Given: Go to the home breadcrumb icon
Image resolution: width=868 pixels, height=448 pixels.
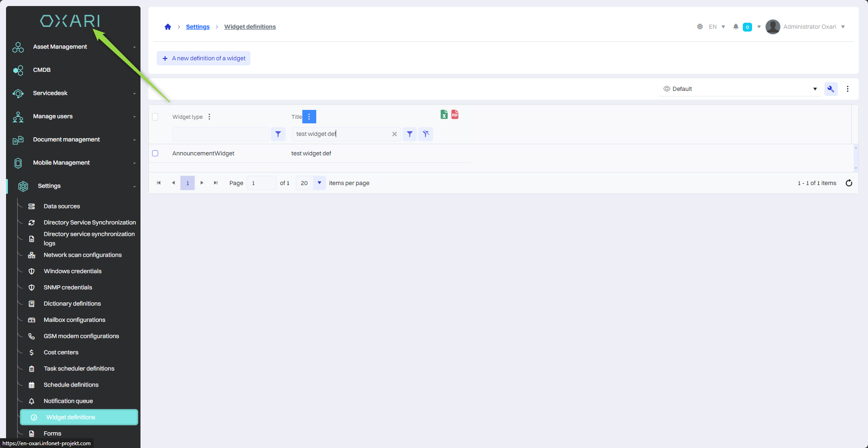Looking at the screenshot, I should 168,27.
